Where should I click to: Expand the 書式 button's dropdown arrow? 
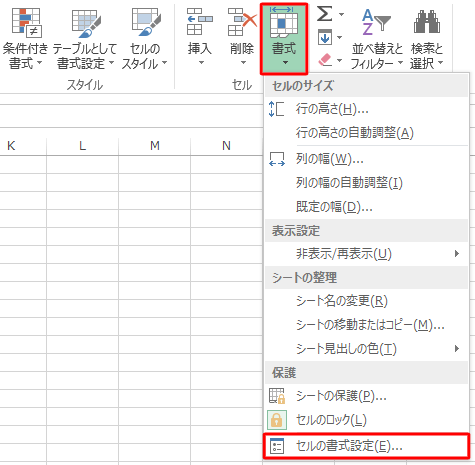(285, 63)
